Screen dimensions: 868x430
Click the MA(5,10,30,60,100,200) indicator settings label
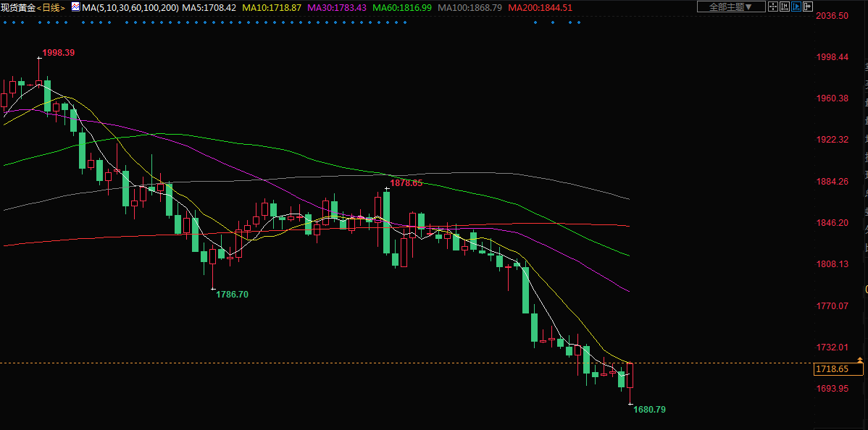(130, 7)
